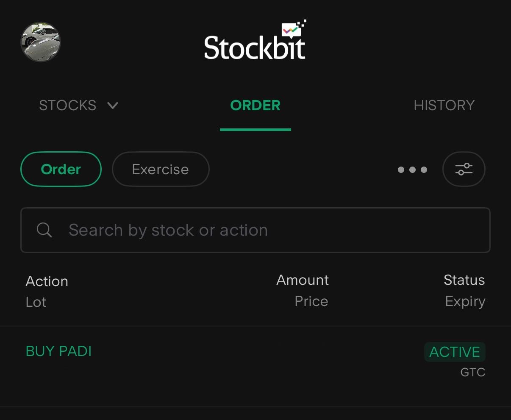Click the Price sub-header label
511x420 pixels.
tap(311, 301)
